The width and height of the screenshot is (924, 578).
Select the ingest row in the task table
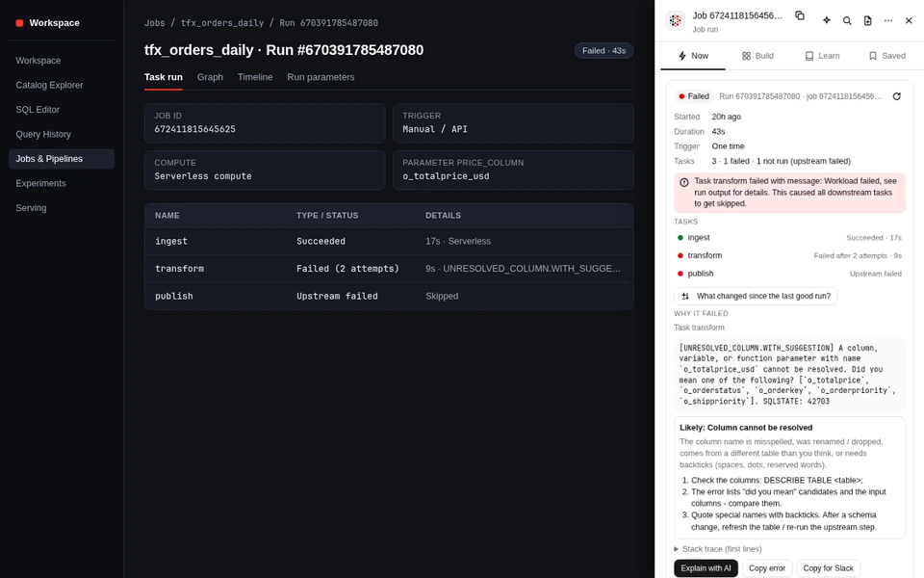pyautogui.click(x=389, y=241)
